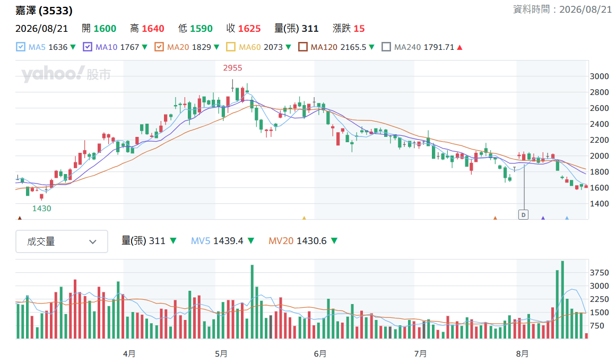The height and width of the screenshot is (364, 616).
Task: Click the MA240 1791.71 value text
Action: click(x=424, y=47)
